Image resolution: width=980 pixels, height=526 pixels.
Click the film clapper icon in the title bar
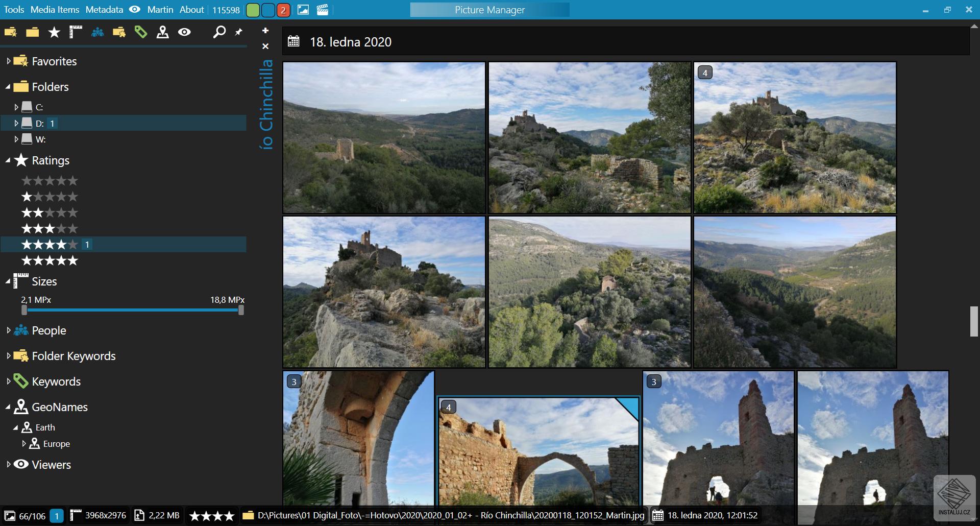(323, 9)
